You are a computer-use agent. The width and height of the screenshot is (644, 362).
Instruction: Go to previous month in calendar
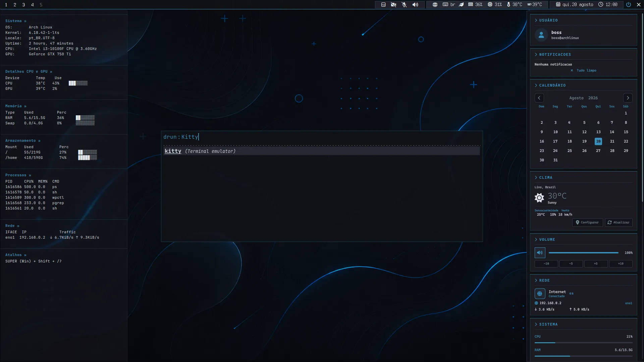(539, 98)
